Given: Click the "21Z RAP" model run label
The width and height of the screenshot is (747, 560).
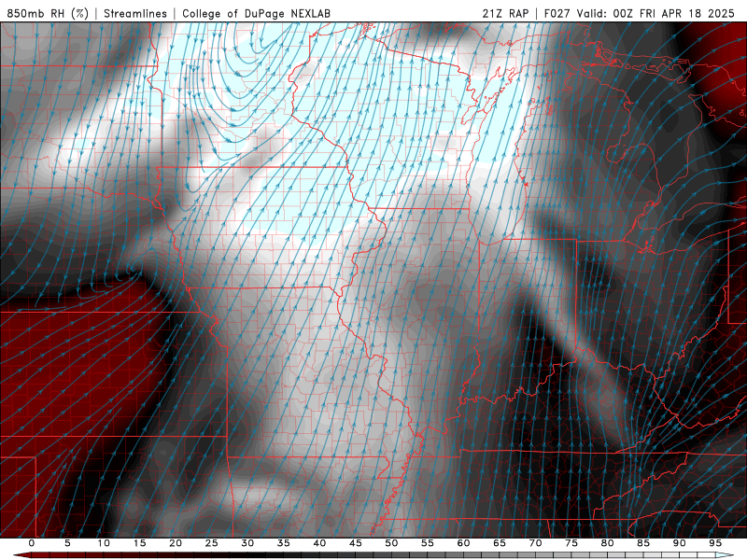Looking at the screenshot, I should (505, 13).
